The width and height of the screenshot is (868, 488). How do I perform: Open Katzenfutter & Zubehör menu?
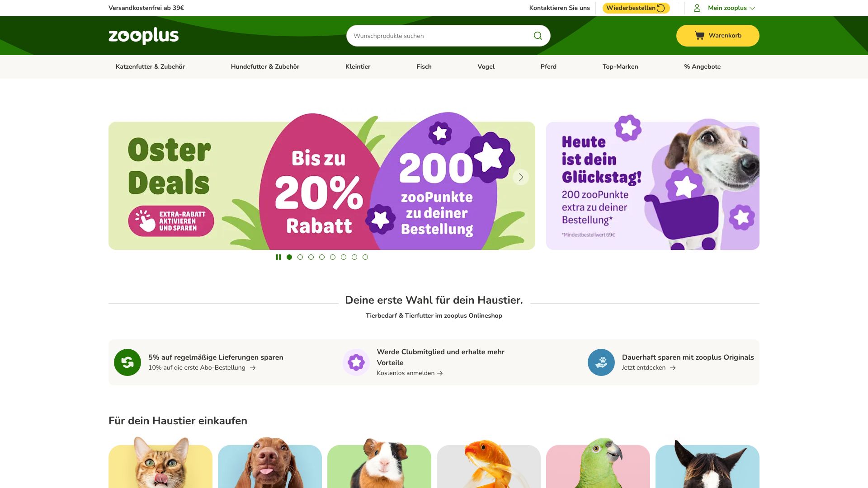[150, 66]
